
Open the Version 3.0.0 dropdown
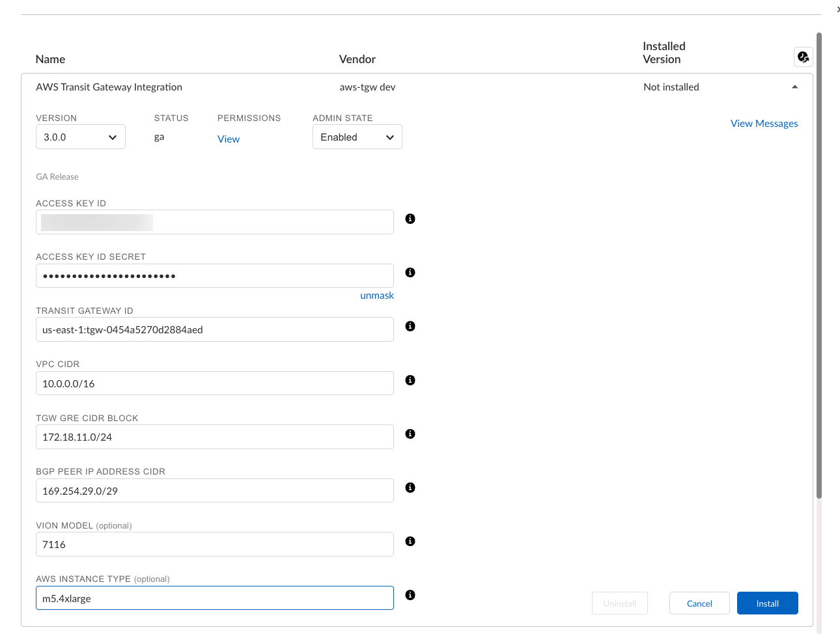81,137
